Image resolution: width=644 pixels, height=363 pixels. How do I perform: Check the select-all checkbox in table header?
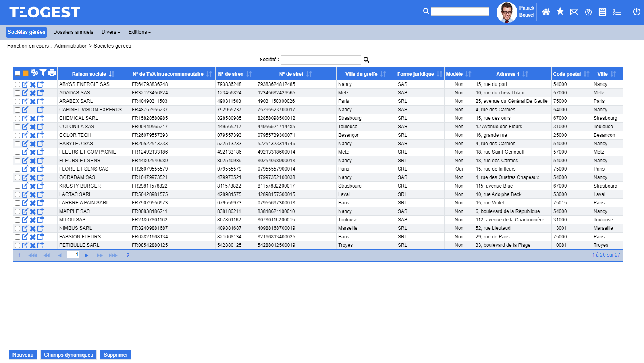[x=18, y=73]
